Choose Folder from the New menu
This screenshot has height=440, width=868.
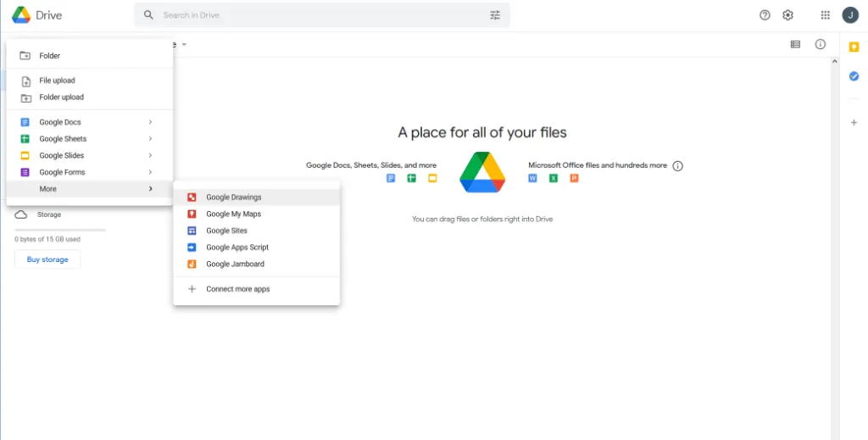pos(90,55)
